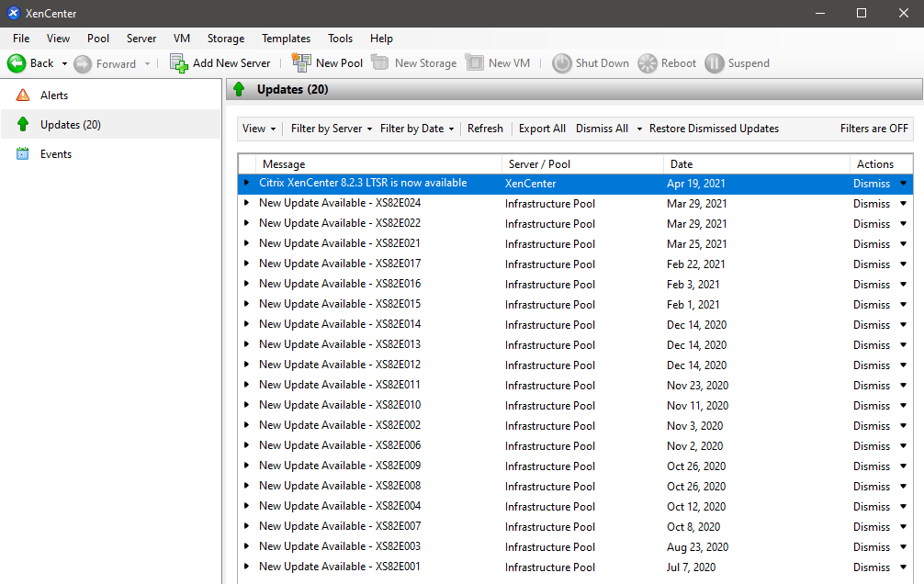Open the Storage menu

pyautogui.click(x=225, y=39)
